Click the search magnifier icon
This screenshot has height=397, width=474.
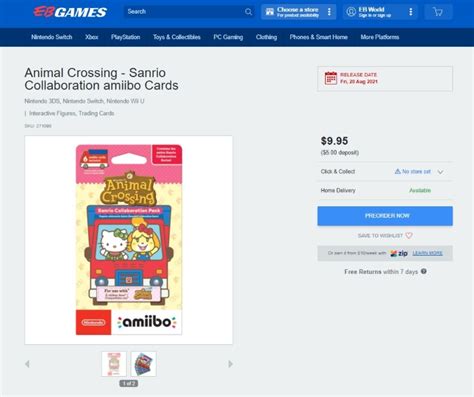248,12
